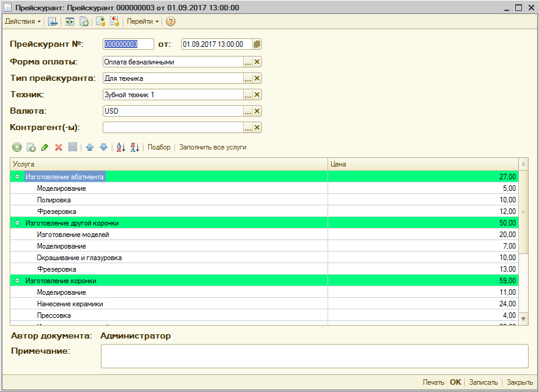Sort services descending Я-A
Screen dimensions: 539x392
[x=134, y=147]
